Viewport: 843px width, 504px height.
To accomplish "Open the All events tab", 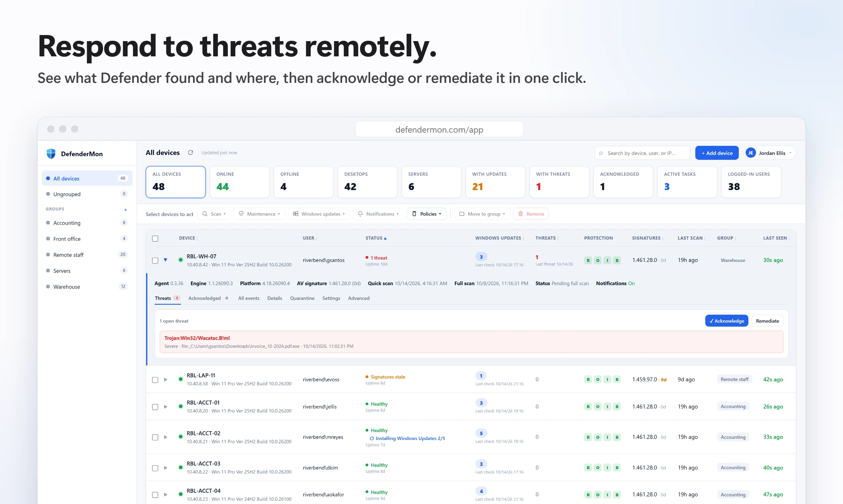I will (249, 298).
